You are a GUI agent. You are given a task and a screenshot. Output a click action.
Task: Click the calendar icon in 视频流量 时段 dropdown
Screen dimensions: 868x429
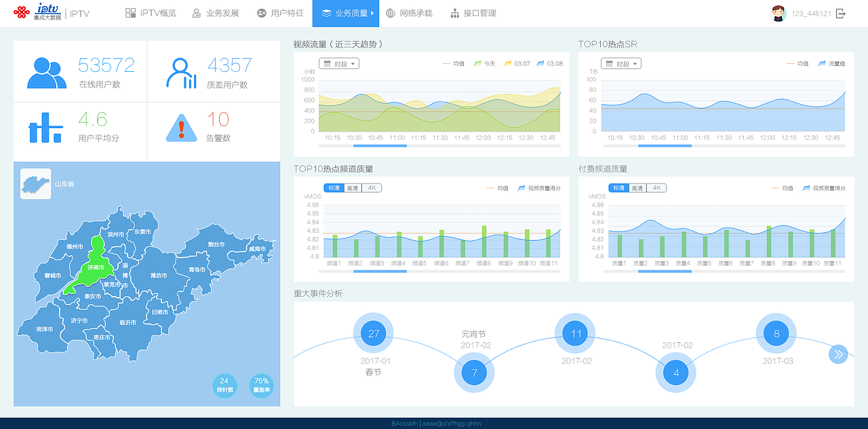point(326,64)
